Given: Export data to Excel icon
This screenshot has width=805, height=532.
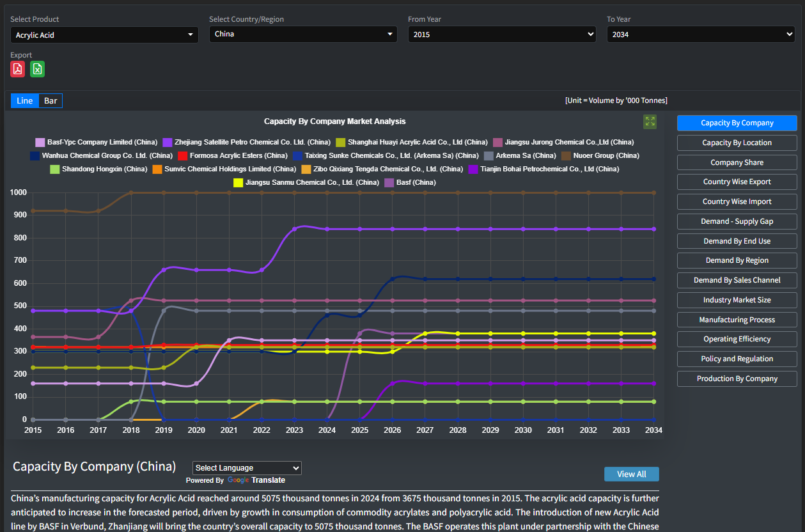Looking at the screenshot, I should (38, 69).
